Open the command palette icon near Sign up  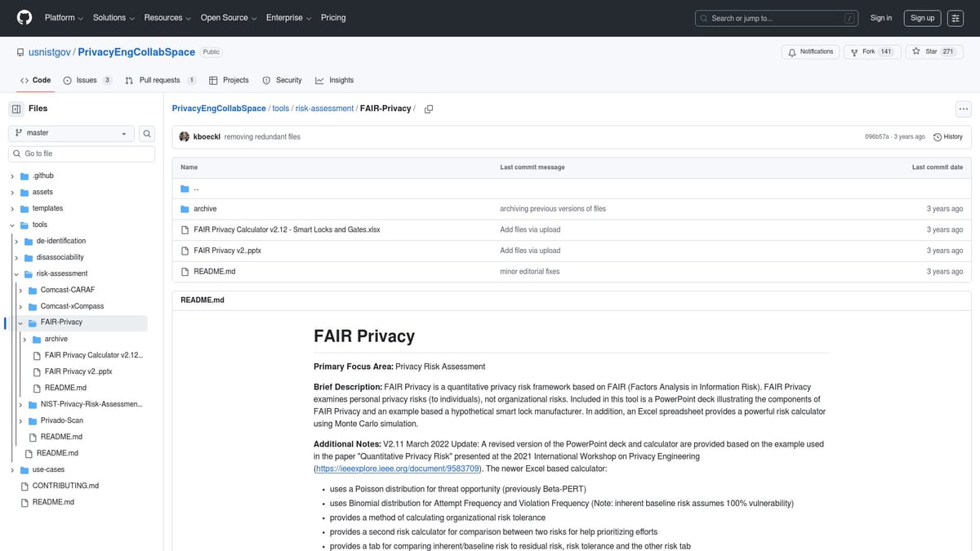coord(955,17)
